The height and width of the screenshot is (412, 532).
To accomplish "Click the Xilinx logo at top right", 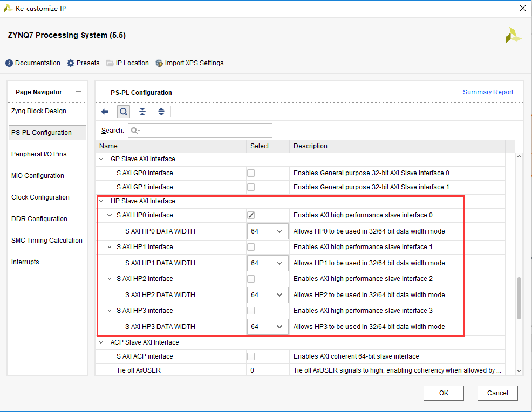I will (x=513, y=35).
